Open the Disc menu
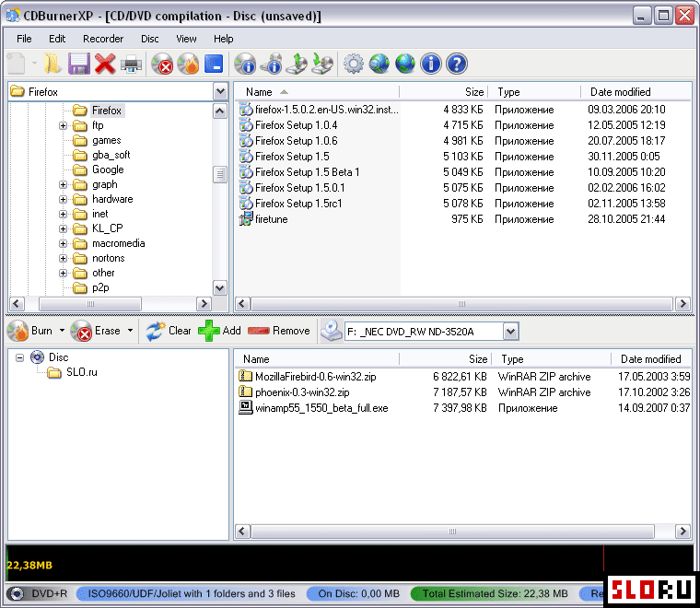700x608 pixels. click(150, 39)
